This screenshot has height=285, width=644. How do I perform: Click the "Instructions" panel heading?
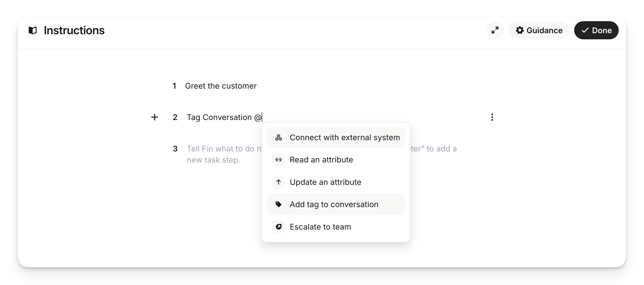click(74, 30)
